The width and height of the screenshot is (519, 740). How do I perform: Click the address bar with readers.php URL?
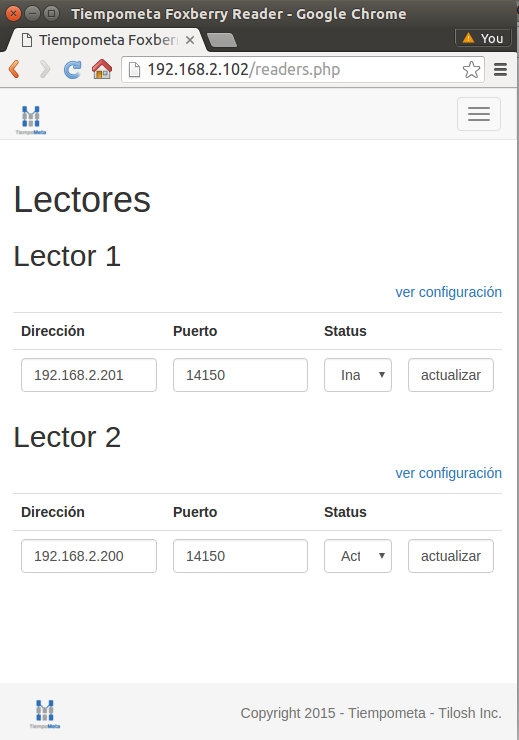click(x=302, y=70)
